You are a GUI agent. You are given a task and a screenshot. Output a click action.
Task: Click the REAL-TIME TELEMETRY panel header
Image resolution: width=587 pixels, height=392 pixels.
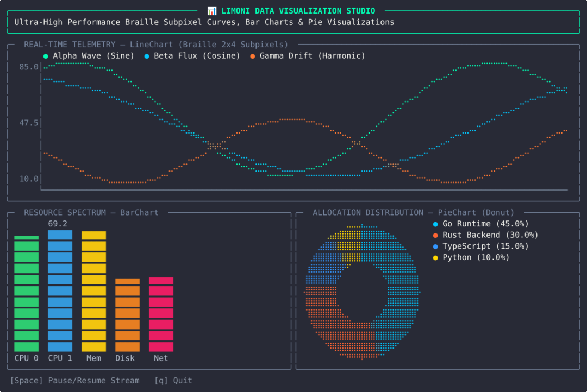156,45
